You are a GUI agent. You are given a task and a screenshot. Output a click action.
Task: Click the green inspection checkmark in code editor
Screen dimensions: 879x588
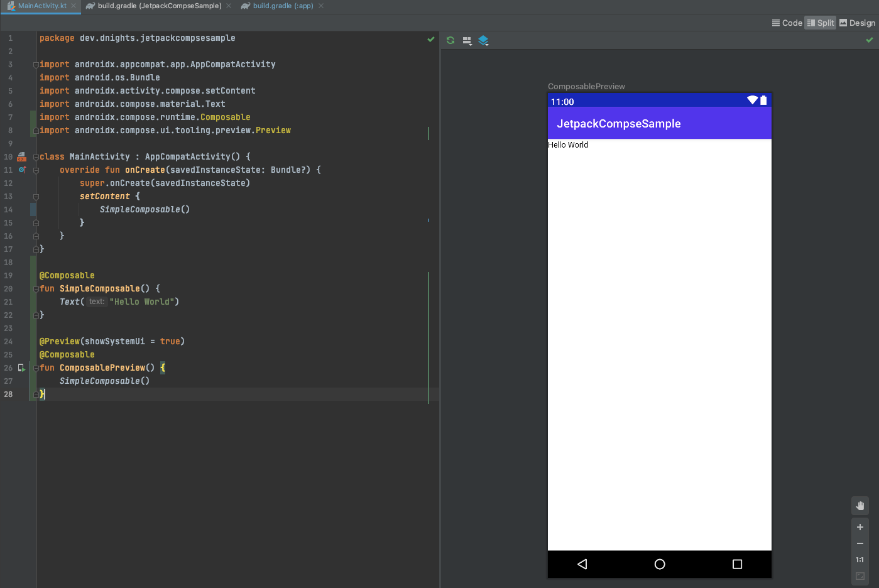click(x=431, y=39)
